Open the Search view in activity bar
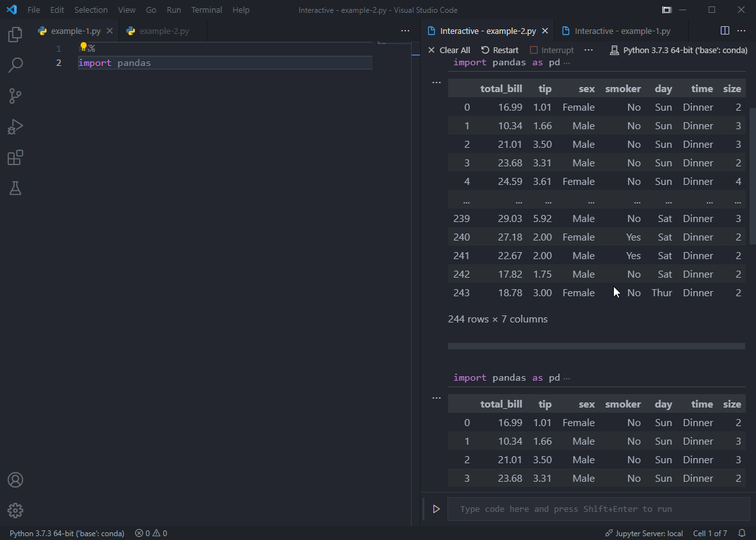Viewport: 756px width, 540px height. pyautogui.click(x=15, y=65)
